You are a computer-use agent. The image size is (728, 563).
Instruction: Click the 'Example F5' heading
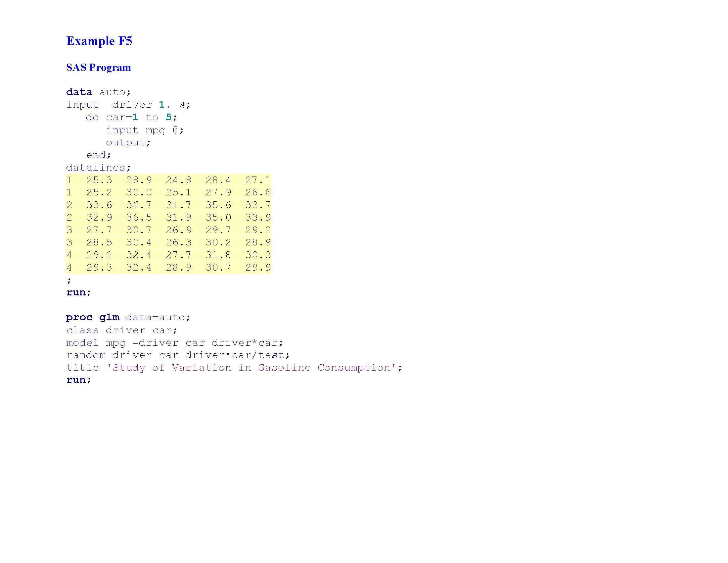99,41
